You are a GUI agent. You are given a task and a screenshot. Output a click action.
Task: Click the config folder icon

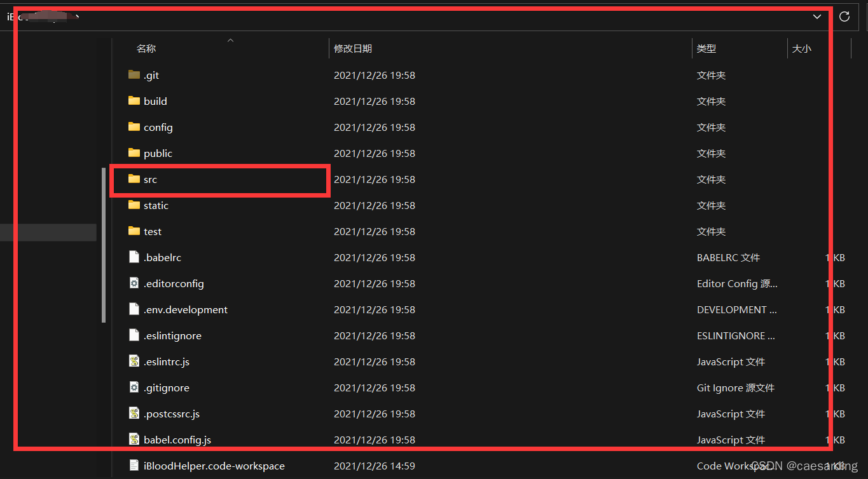pos(134,127)
